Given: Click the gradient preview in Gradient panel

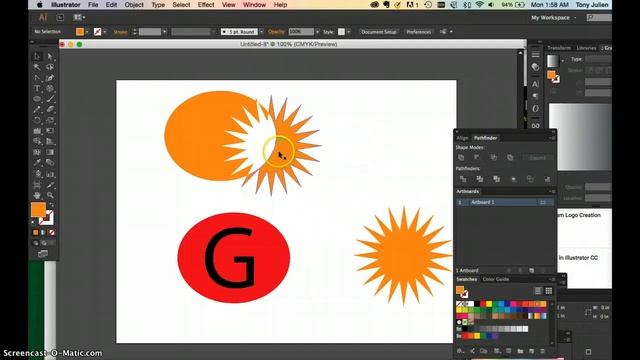Looking at the screenshot, I should [580, 137].
